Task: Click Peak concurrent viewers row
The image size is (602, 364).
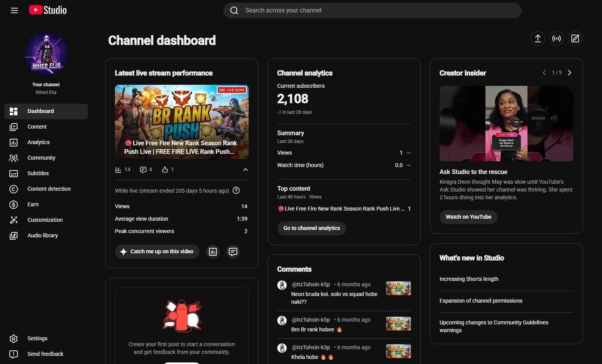Action: tap(181, 231)
